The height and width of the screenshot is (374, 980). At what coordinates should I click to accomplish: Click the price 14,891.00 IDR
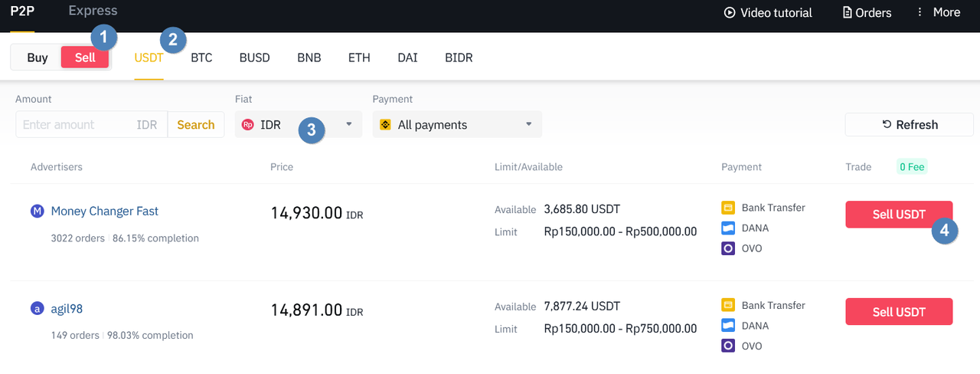pos(317,310)
